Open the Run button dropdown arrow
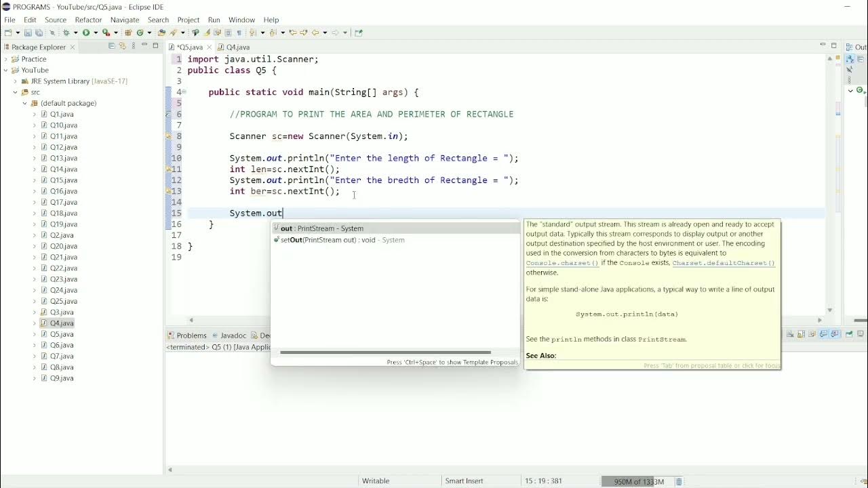This screenshot has width=868, height=488. point(96,33)
